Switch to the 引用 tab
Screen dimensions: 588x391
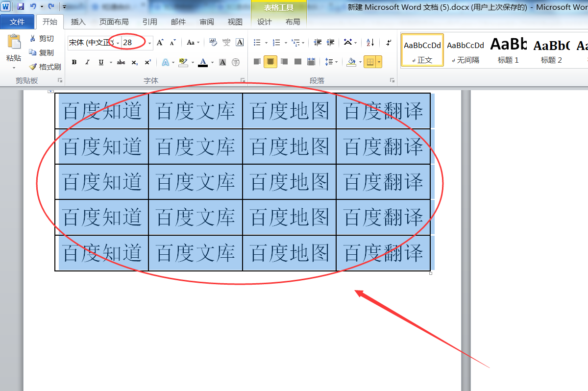click(150, 22)
